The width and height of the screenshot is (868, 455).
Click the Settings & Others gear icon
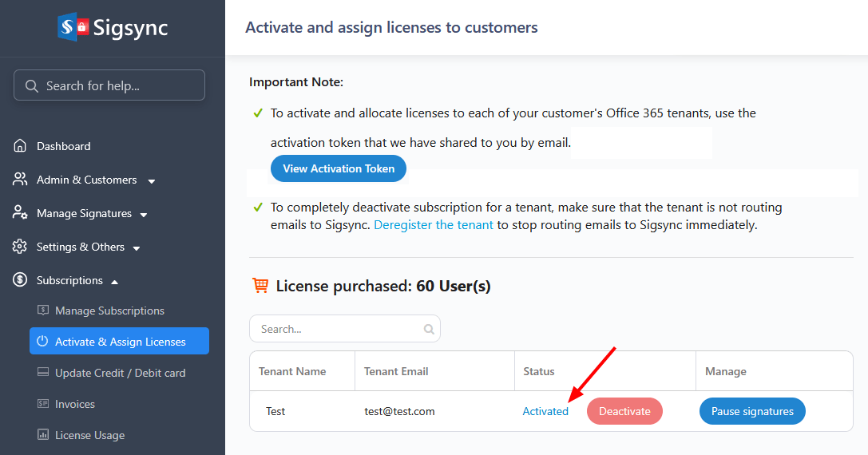(x=20, y=247)
